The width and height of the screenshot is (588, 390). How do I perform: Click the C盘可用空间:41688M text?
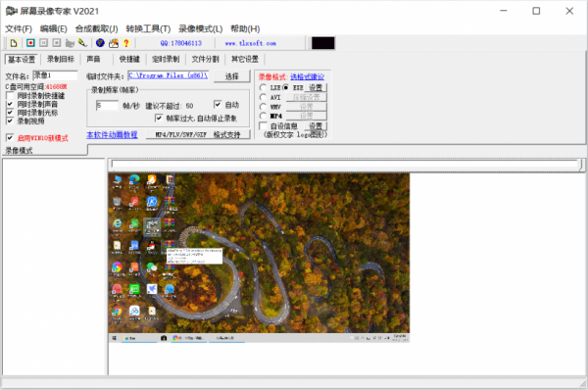(36, 86)
